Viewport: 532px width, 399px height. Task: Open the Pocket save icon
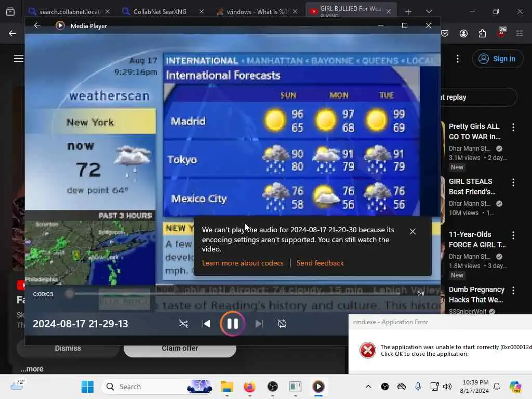445,33
